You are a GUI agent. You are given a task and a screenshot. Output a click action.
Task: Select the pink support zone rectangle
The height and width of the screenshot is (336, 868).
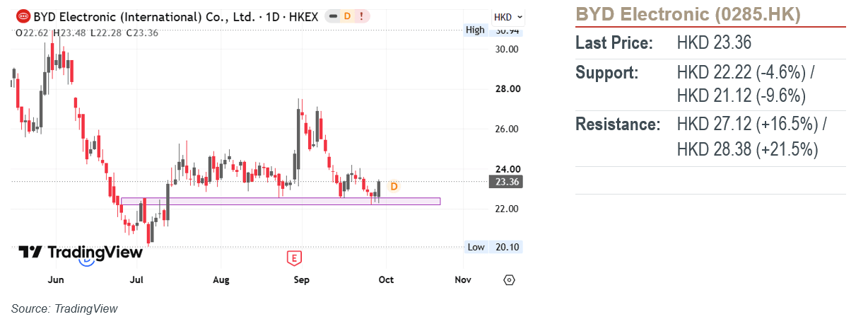pos(280,202)
